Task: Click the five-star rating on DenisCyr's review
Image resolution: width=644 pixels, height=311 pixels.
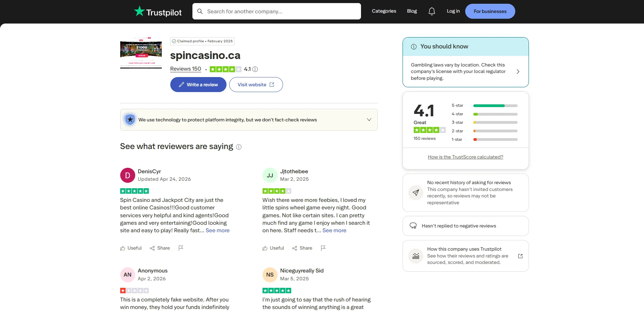Action: [135, 191]
